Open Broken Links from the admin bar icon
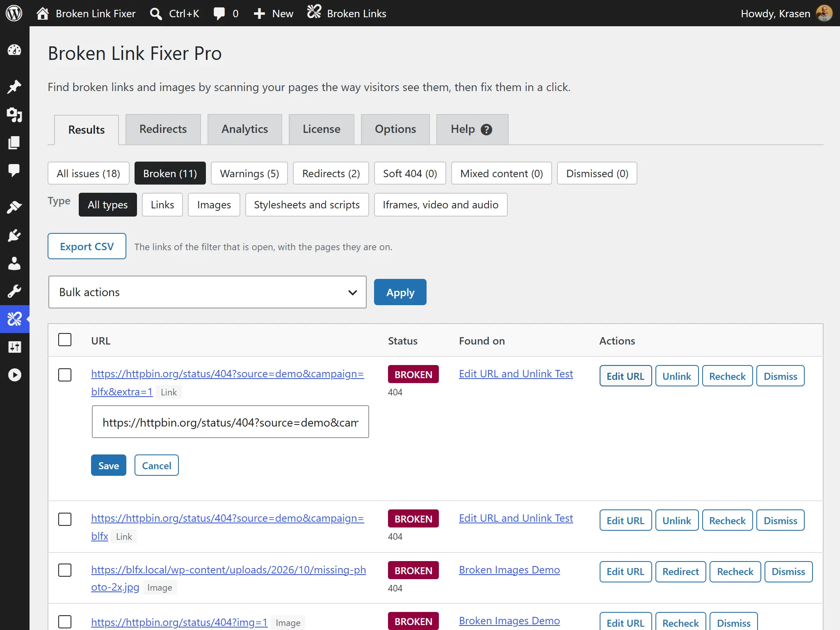The image size is (840, 630). coord(314,12)
